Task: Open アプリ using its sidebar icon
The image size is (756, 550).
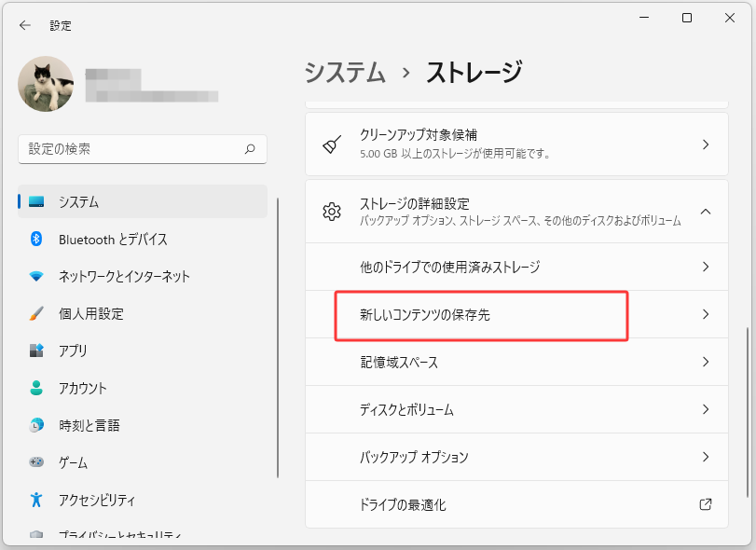Action: (36, 351)
